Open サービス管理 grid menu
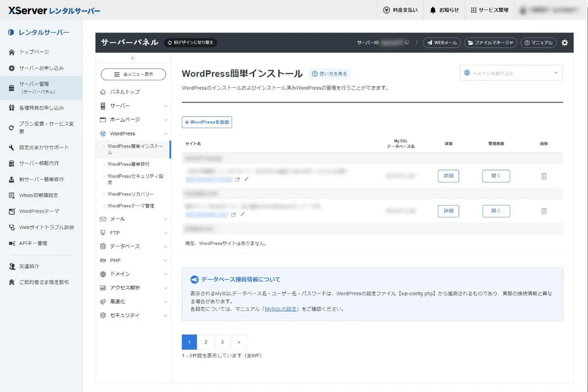Image resolution: width=588 pixels, height=392 pixels. coord(489,10)
